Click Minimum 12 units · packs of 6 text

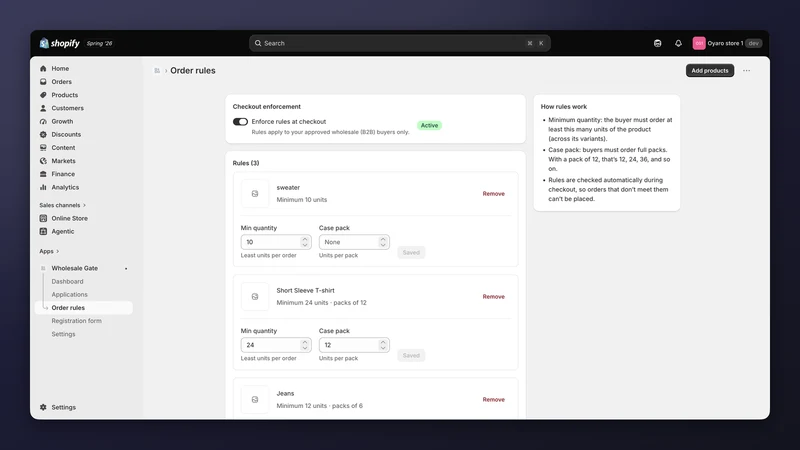point(319,406)
